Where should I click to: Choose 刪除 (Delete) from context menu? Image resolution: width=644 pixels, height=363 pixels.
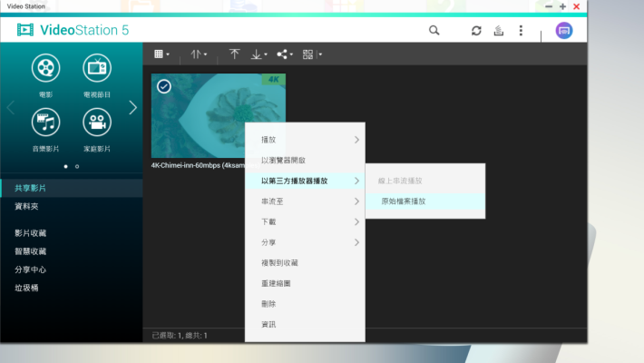(305, 304)
